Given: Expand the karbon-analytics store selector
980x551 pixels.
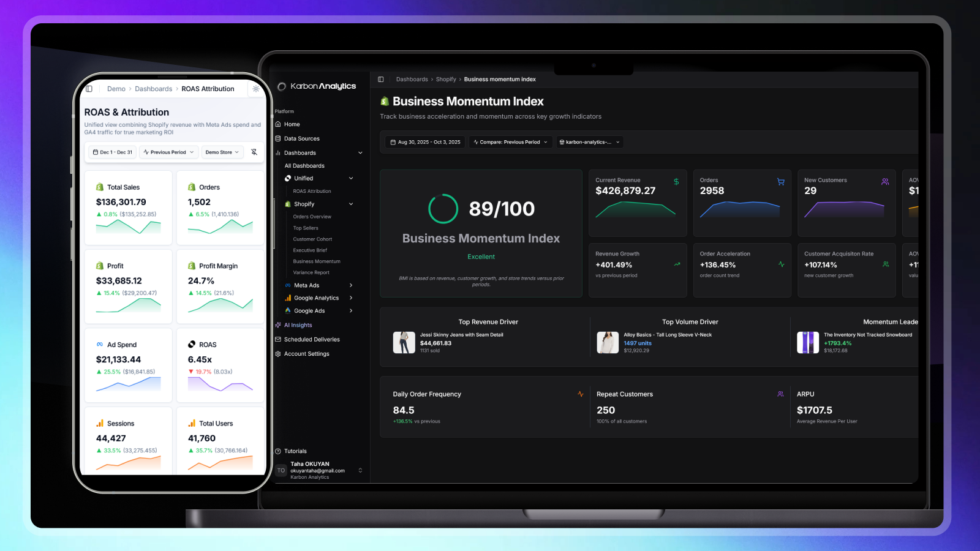Looking at the screenshot, I should [589, 141].
